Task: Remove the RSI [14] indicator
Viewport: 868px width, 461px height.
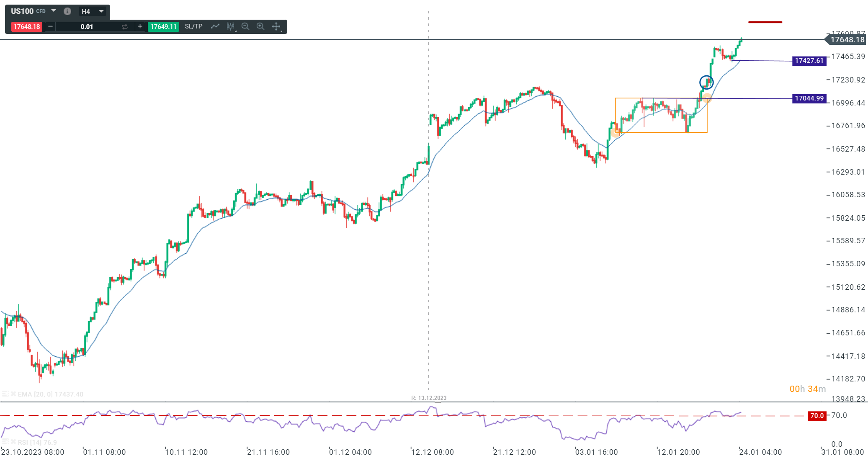Action: 13,442
